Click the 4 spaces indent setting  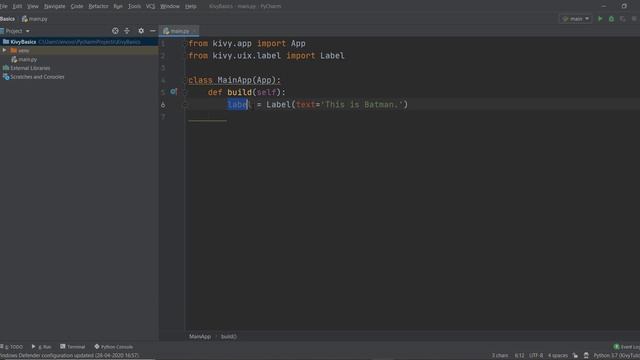[x=558, y=356]
